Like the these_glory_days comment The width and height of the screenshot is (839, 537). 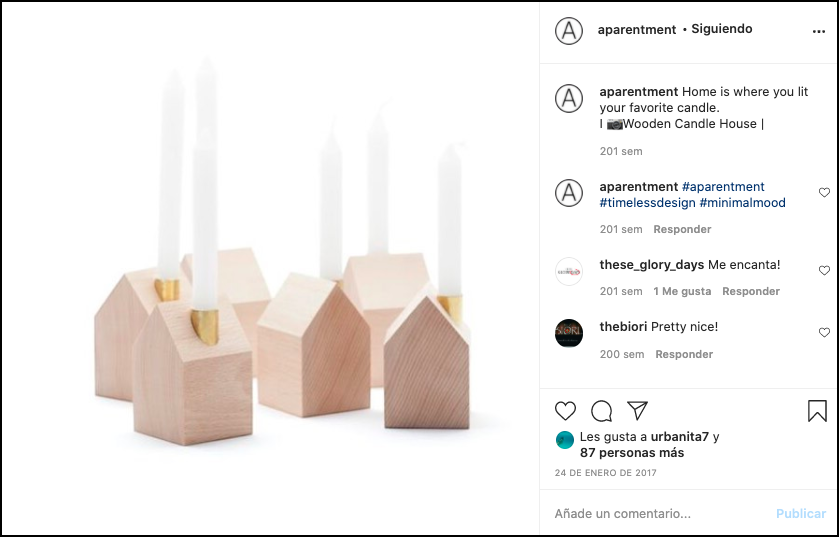coord(824,271)
